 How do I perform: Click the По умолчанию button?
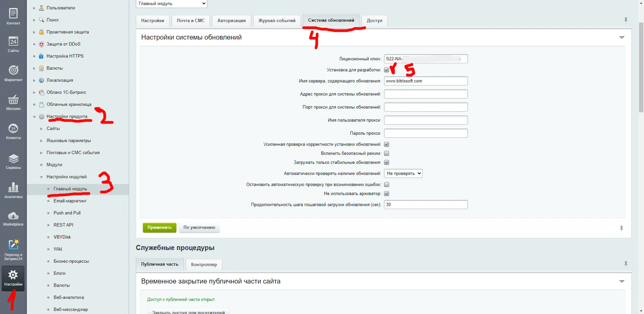[x=199, y=228]
